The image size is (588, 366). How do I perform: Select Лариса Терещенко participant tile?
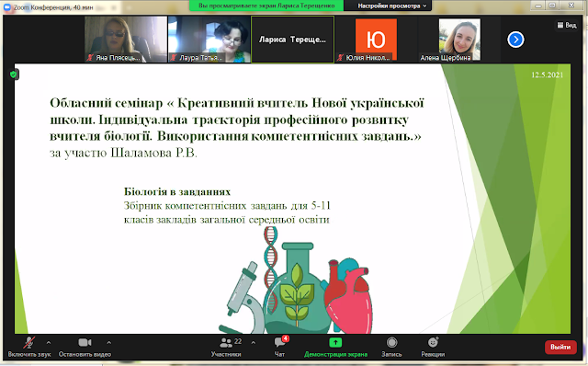point(292,39)
